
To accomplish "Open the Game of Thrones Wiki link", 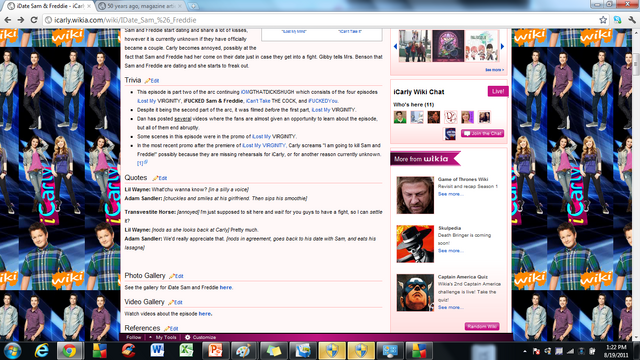I will (x=463, y=179).
